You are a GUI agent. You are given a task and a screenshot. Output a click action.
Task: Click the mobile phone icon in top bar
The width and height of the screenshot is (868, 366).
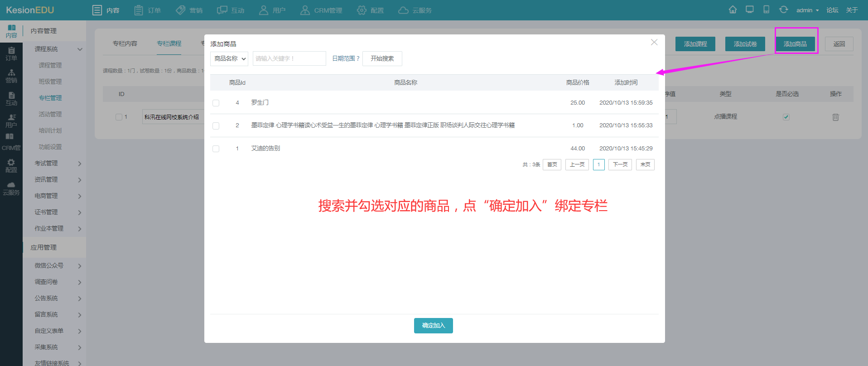click(x=766, y=10)
